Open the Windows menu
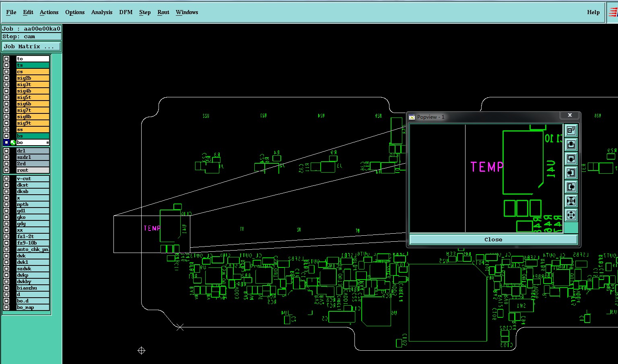618x364 pixels. (x=187, y=12)
